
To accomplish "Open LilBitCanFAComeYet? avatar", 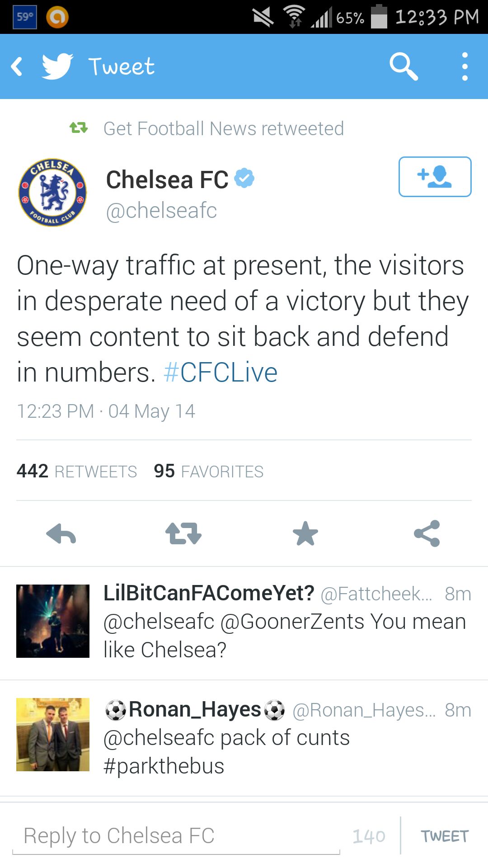I will (53, 621).
